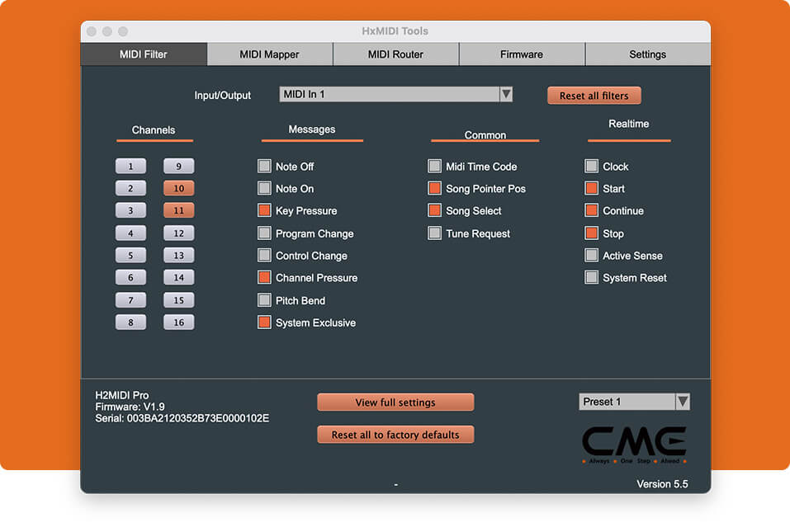Uncheck the Song Select checkbox
The image size is (790, 532).
[434, 211]
